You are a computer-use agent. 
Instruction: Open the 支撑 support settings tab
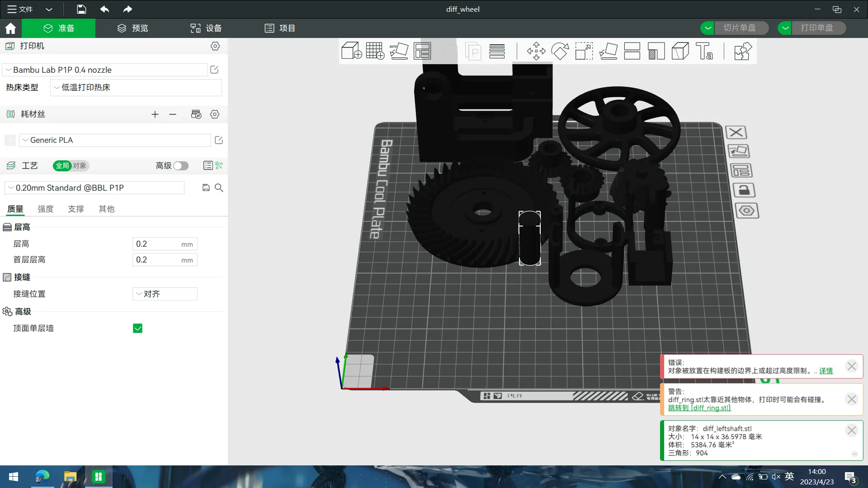point(76,209)
